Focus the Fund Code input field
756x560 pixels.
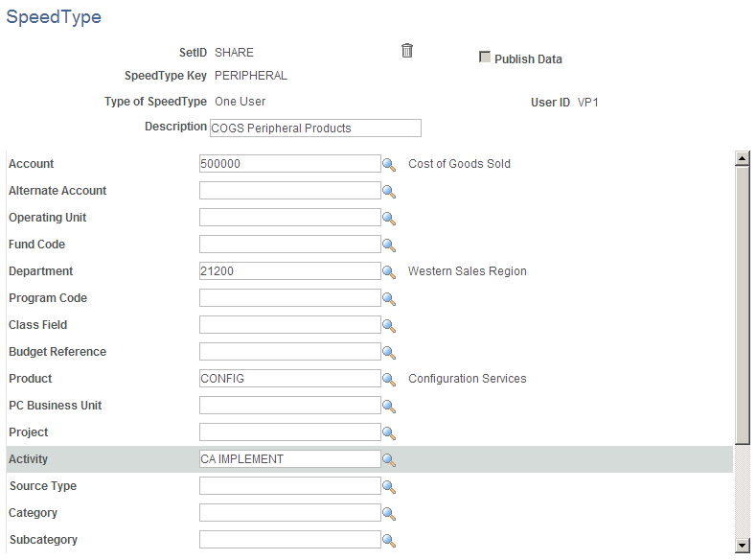coord(289,245)
